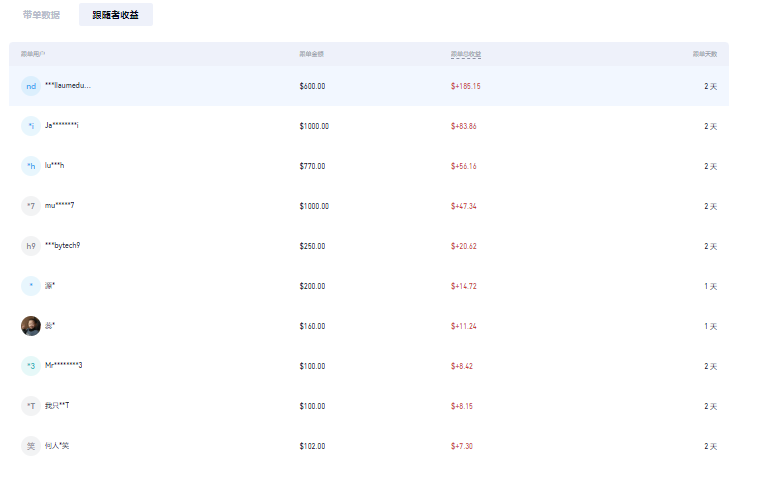Click the '*T' avatar icon

(x=31, y=406)
